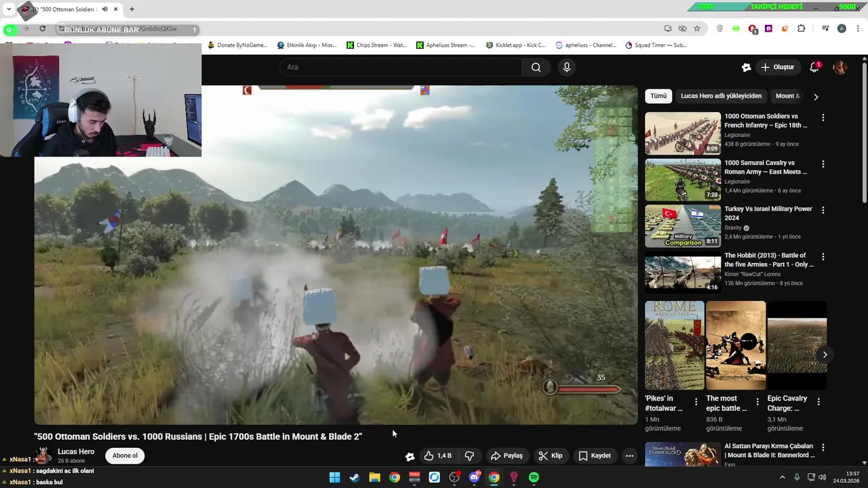Open The Hobbit battle video thumbnail
Screen dimensions: 868x488
click(x=683, y=272)
